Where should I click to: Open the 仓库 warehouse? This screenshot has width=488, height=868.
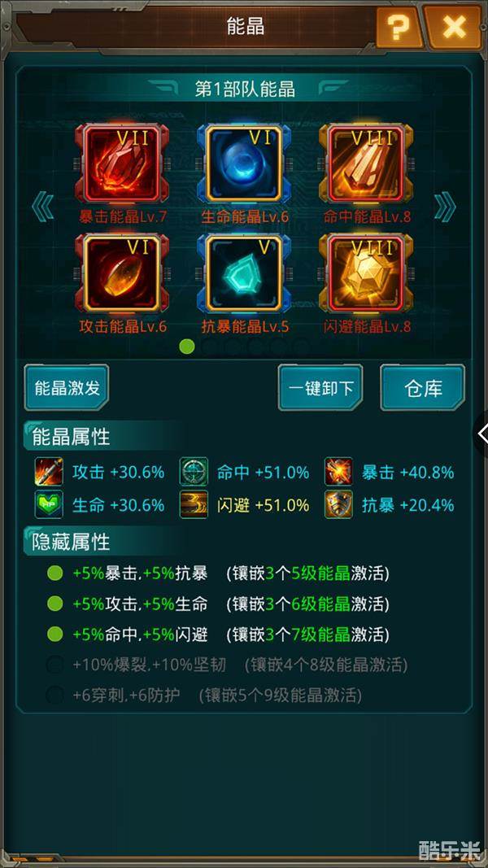click(423, 387)
